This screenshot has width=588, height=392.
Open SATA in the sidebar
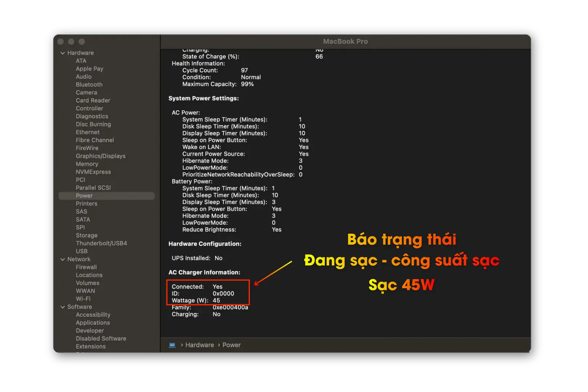point(83,220)
